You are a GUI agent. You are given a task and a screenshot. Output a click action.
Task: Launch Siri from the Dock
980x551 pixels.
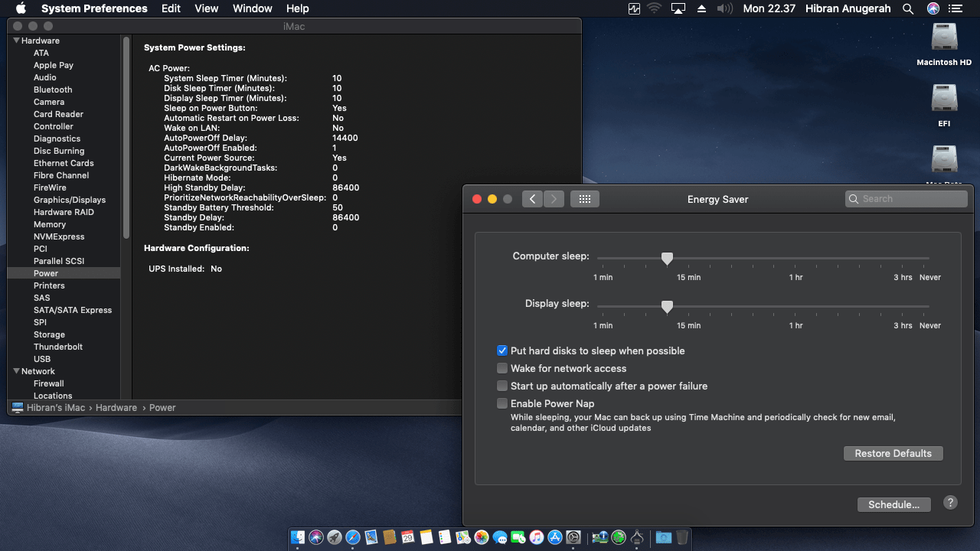[316, 538]
